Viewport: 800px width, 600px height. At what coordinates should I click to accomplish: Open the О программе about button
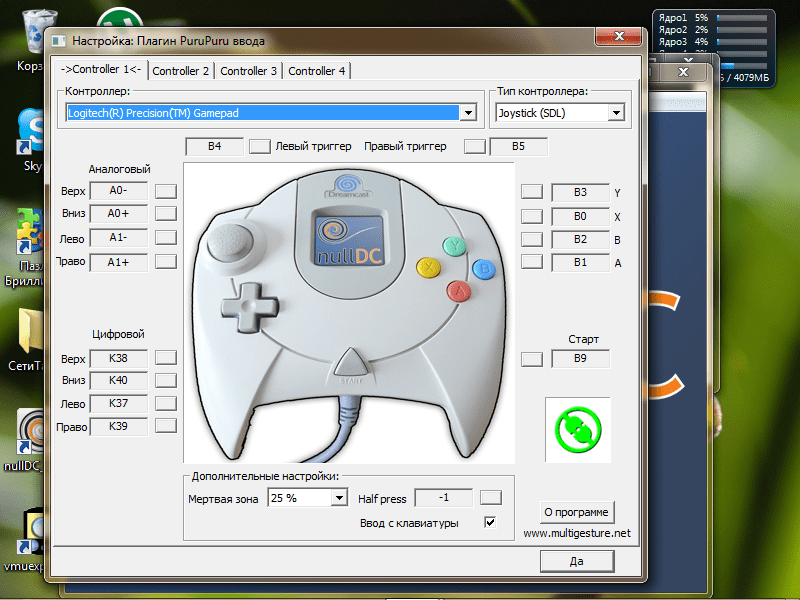pyautogui.click(x=577, y=512)
